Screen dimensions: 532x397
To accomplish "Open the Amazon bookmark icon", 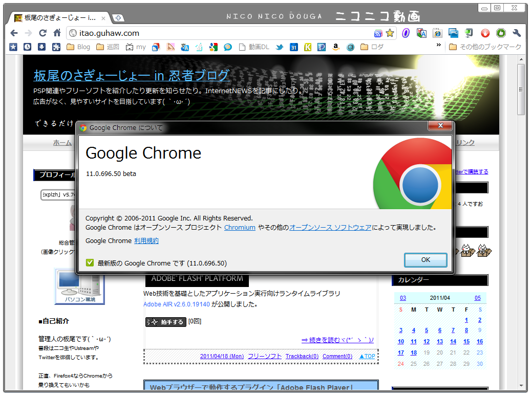I will point(336,47).
